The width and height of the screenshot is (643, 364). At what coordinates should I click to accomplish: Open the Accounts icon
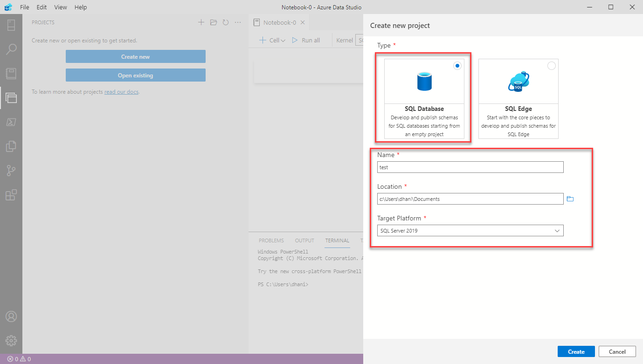tap(11, 316)
